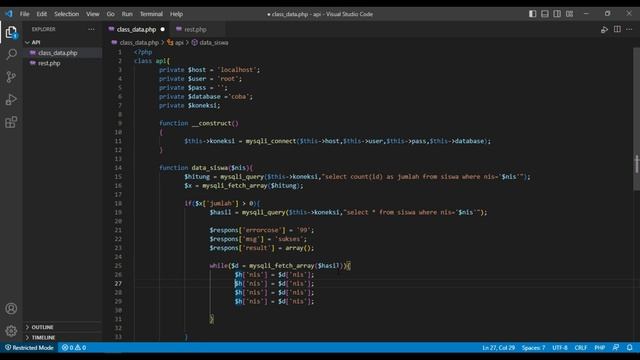
Task: Open the Source Control view icon
Action: point(11,77)
